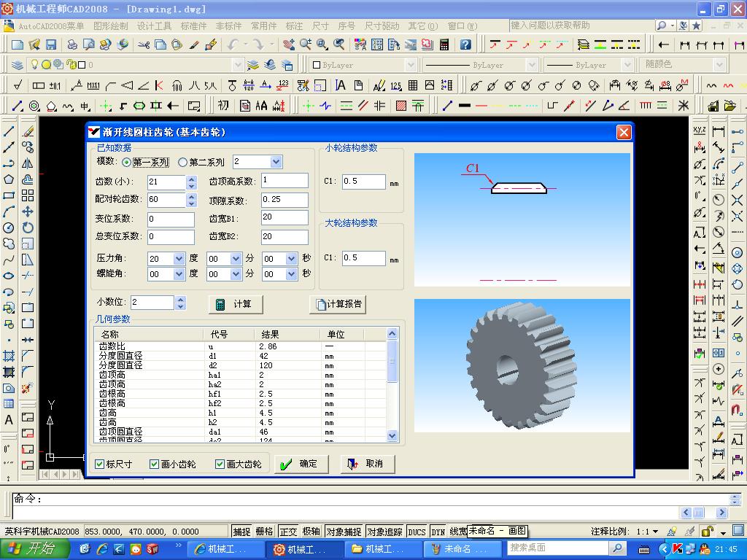Viewport: 747px width, 560px height.
Task: Click the surface roughness checkmark symbol icon
Action: click(18, 85)
